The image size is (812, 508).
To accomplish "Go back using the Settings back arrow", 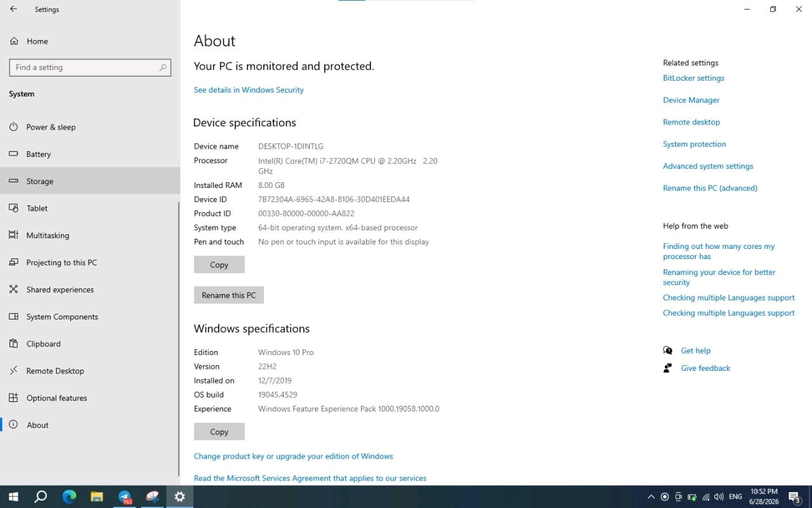I will [x=13, y=10].
